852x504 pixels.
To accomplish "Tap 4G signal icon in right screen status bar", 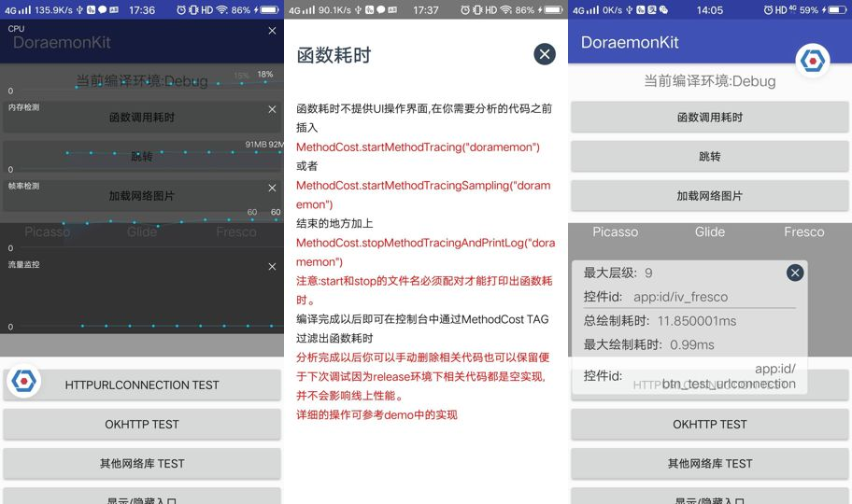I will pos(586,9).
